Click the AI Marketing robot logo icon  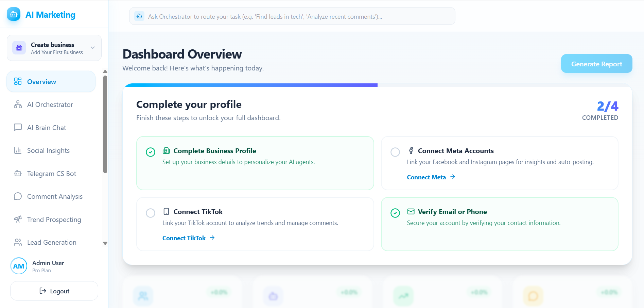click(14, 14)
